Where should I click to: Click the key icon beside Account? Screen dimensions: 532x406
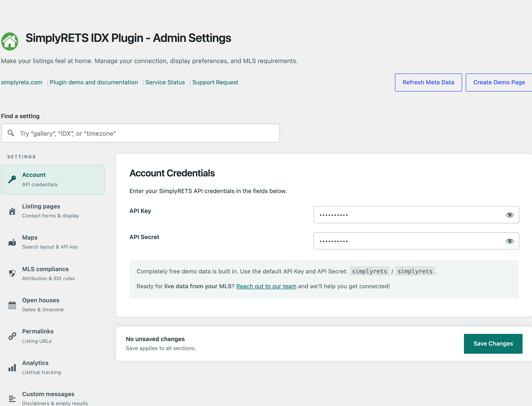pos(12,179)
